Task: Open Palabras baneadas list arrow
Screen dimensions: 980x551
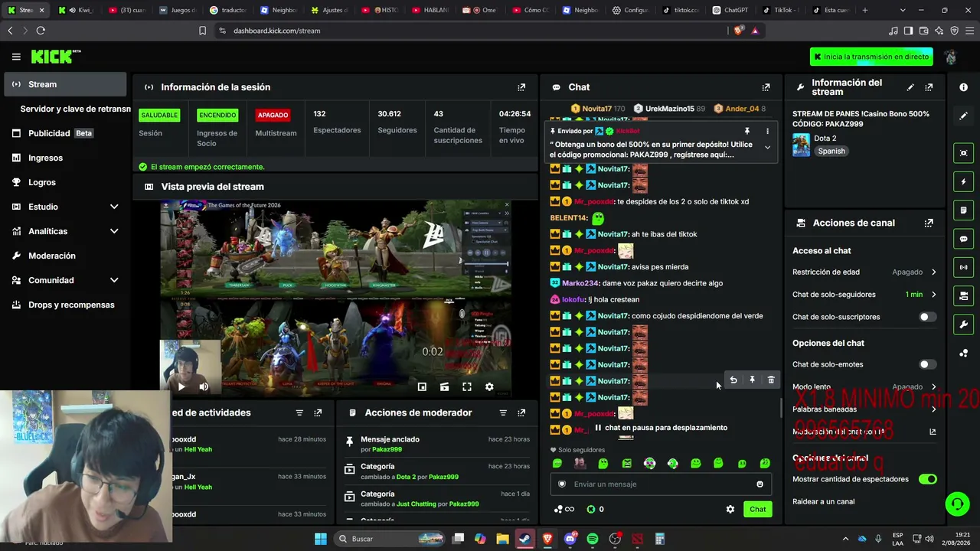Action: (933, 409)
